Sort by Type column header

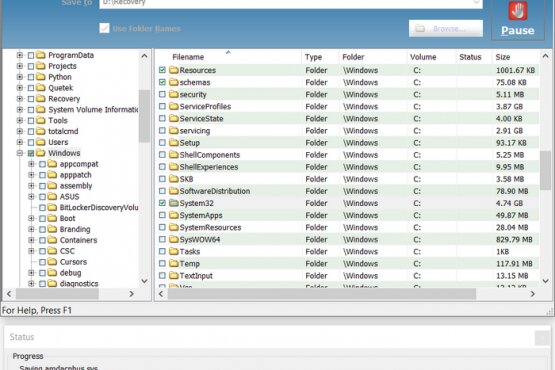pos(313,57)
